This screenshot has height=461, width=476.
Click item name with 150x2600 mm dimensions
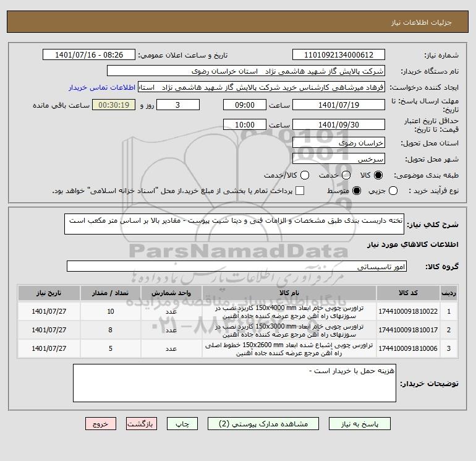coord(289,348)
